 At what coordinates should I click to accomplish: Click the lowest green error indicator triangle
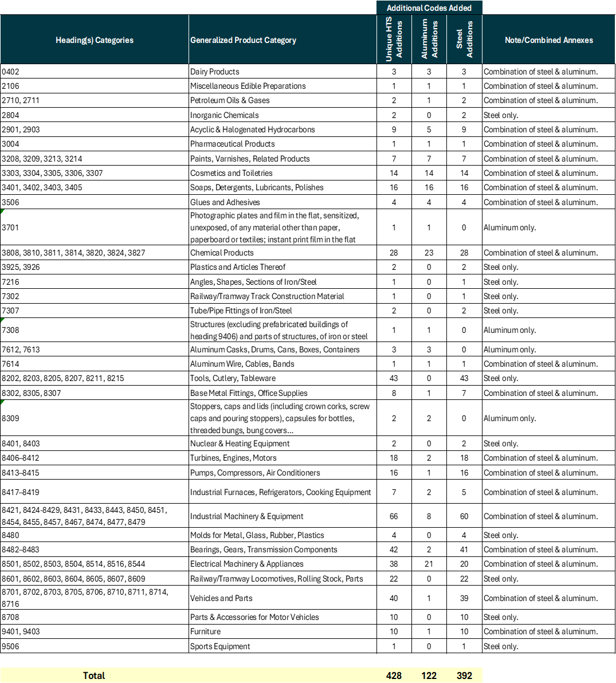[2, 402]
